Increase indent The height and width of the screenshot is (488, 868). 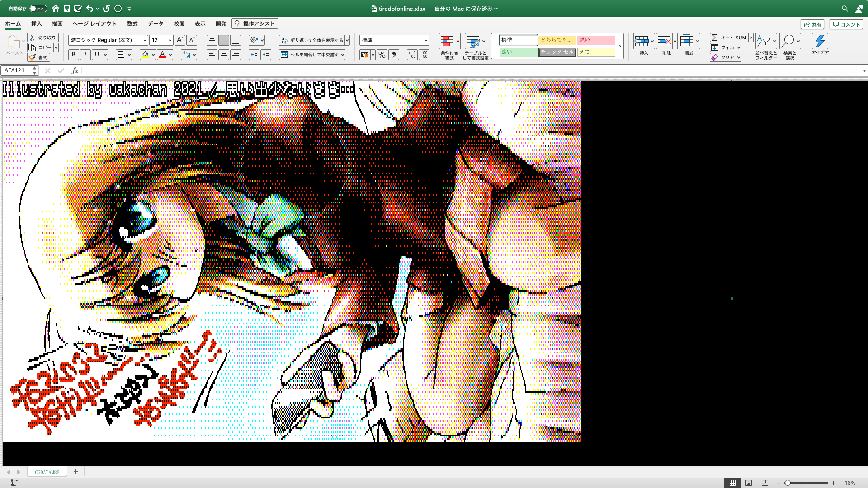coord(266,55)
